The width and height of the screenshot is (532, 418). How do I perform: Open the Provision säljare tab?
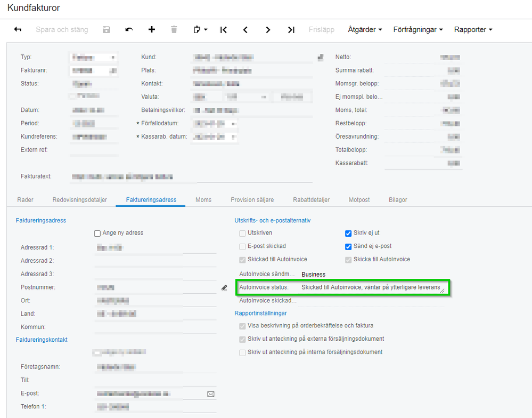[x=252, y=199]
